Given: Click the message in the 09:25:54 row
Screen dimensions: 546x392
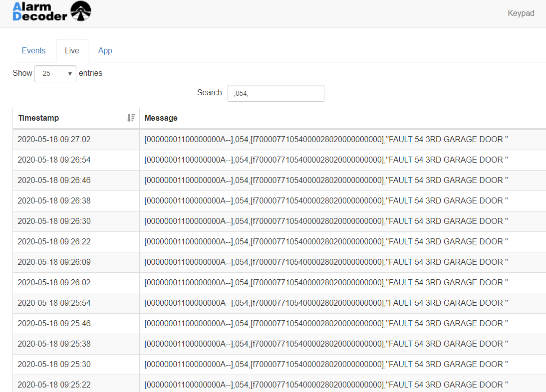Looking at the screenshot, I should (326, 303).
